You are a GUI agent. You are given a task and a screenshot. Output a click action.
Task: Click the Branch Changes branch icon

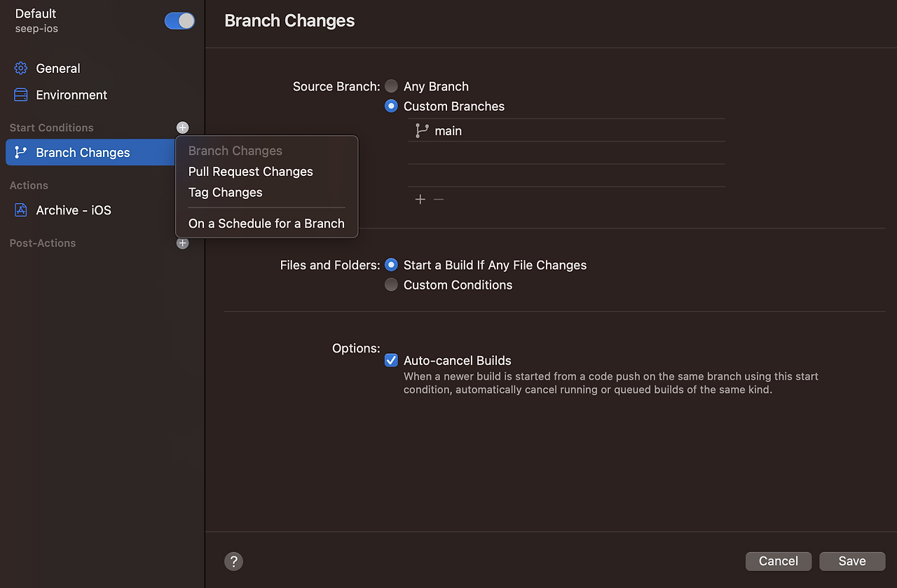pyautogui.click(x=21, y=152)
